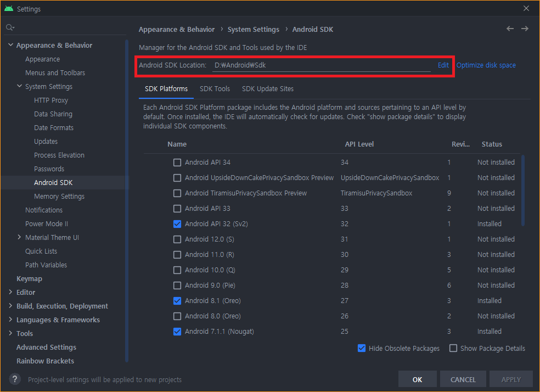Check Android UpsideDownCakePrivacySandbox Preview checkbox
This screenshot has width=540, height=392.
tap(177, 178)
